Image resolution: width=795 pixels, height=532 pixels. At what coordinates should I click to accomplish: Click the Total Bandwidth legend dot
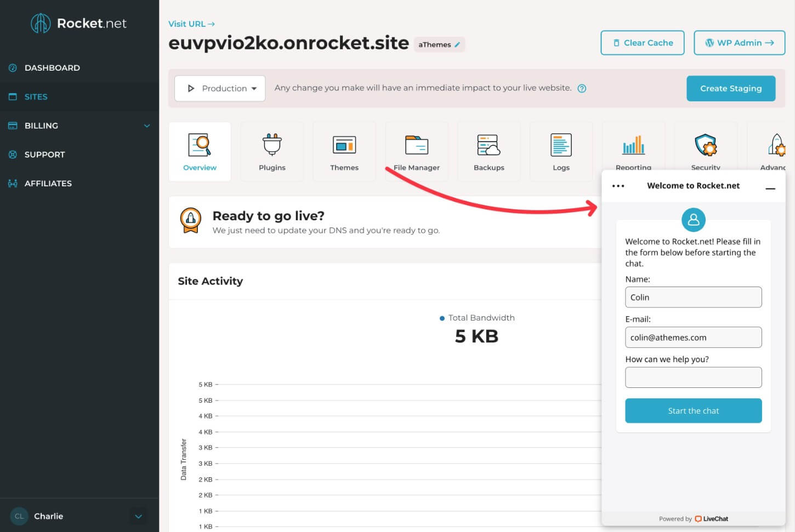point(442,318)
